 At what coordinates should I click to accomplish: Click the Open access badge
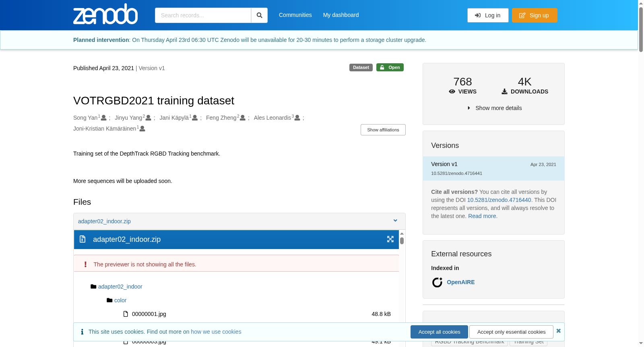(390, 67)
